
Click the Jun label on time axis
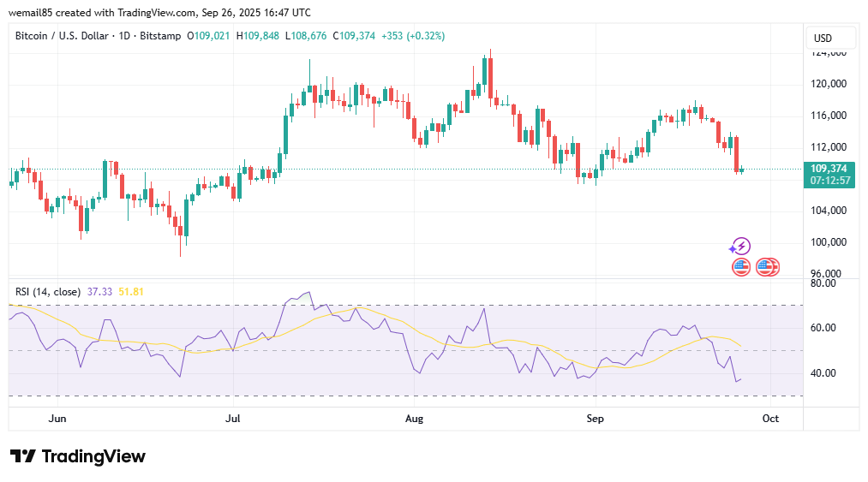tap(57, 419)
